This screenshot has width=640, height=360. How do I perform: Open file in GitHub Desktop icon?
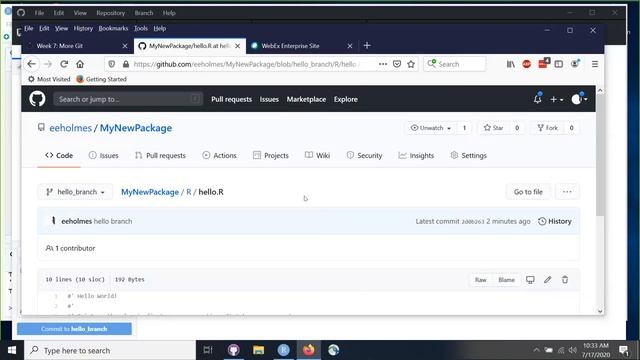530,280
